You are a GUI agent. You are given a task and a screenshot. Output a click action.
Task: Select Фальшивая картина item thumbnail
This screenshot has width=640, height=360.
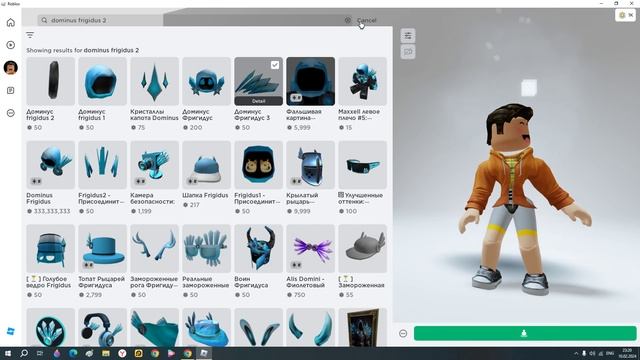[x=311, y=81]
